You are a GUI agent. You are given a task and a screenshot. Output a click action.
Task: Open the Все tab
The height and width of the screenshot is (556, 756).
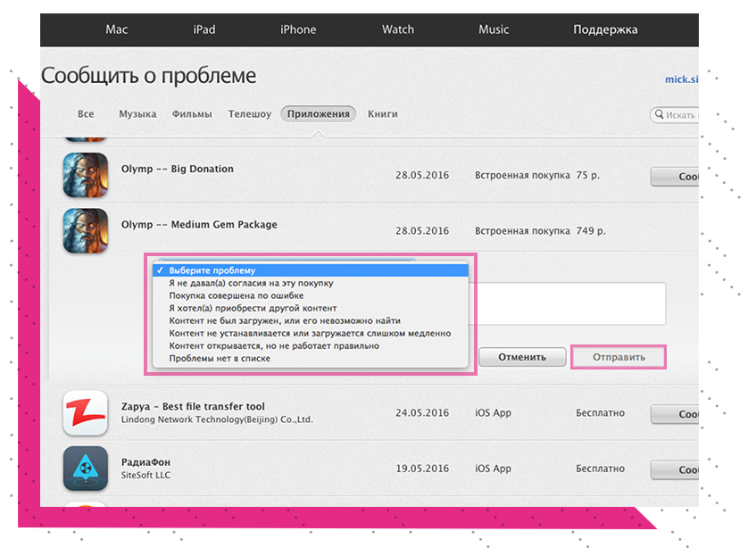point(86,114)
